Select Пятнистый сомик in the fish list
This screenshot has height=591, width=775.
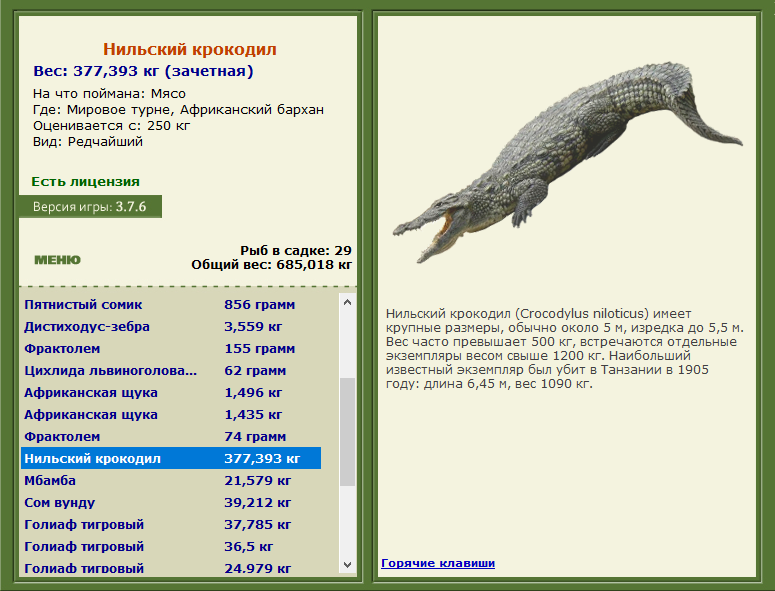click(171, 304)
